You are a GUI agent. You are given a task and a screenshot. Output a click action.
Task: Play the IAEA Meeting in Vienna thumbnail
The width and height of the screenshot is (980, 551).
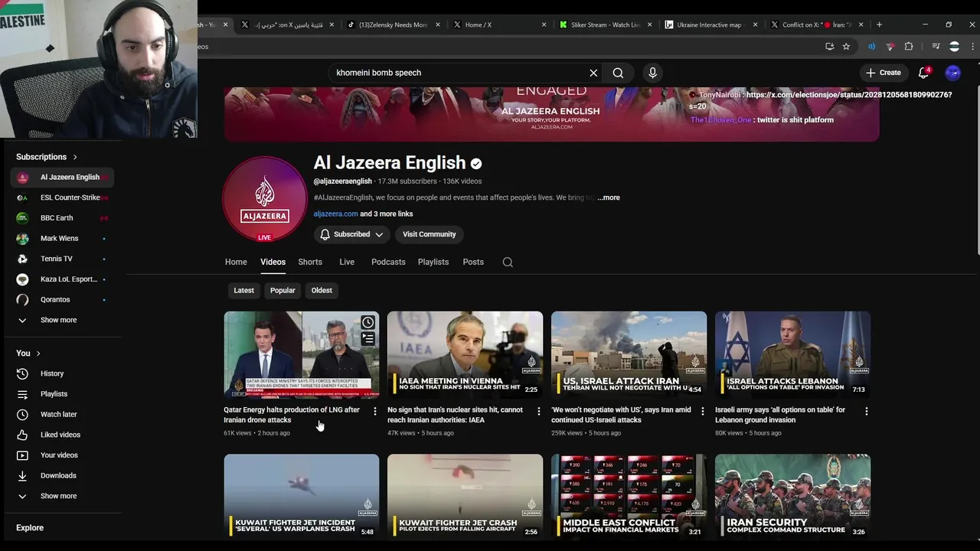pyautogui.click(x=465, y=355)
